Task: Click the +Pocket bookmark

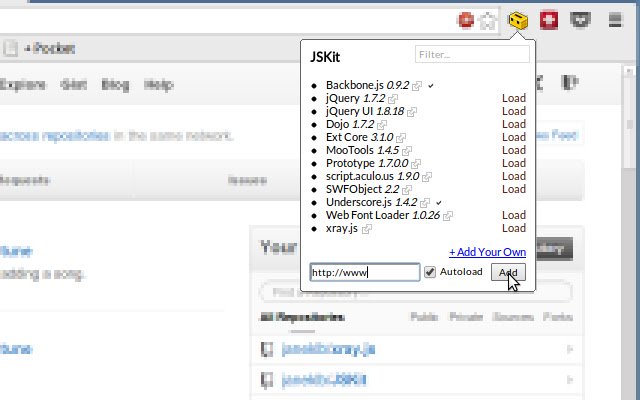Action: click(50, 49)
